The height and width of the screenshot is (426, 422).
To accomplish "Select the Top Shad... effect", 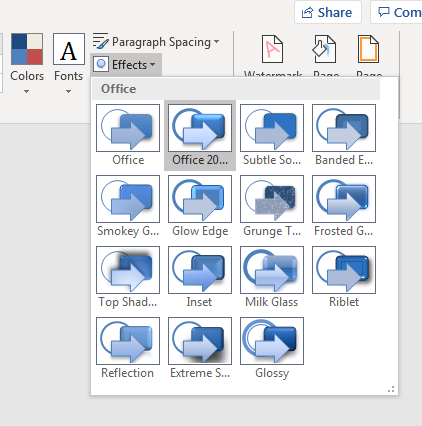I will coord(128,277).
